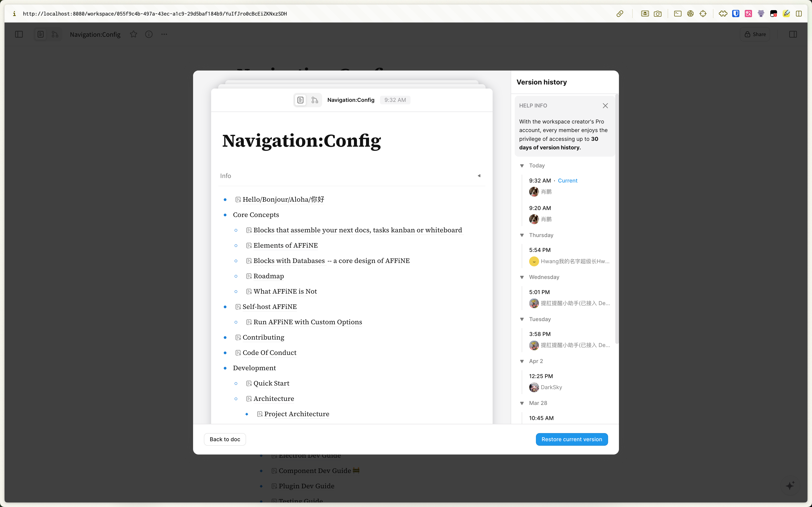Collapse the Today version group
This screenshot has height=507, width=812.
(x=522, y=166)
